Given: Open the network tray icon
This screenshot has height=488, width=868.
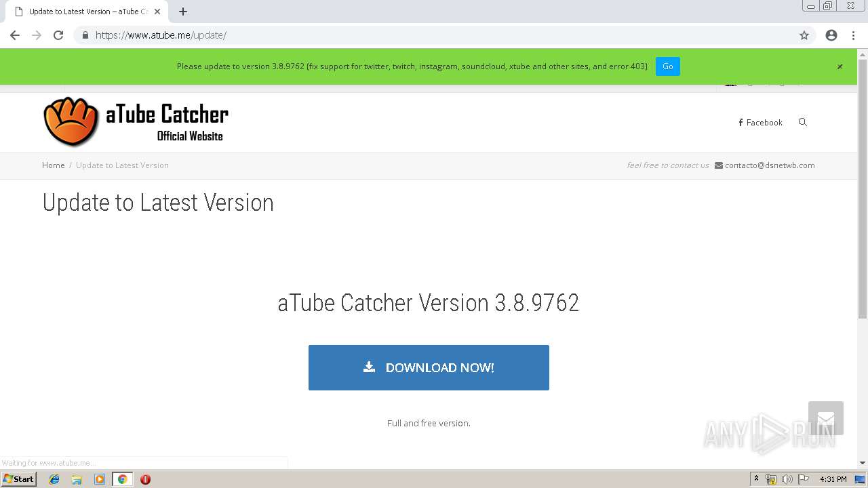Looking at the screenshot, I should point(771,479).
